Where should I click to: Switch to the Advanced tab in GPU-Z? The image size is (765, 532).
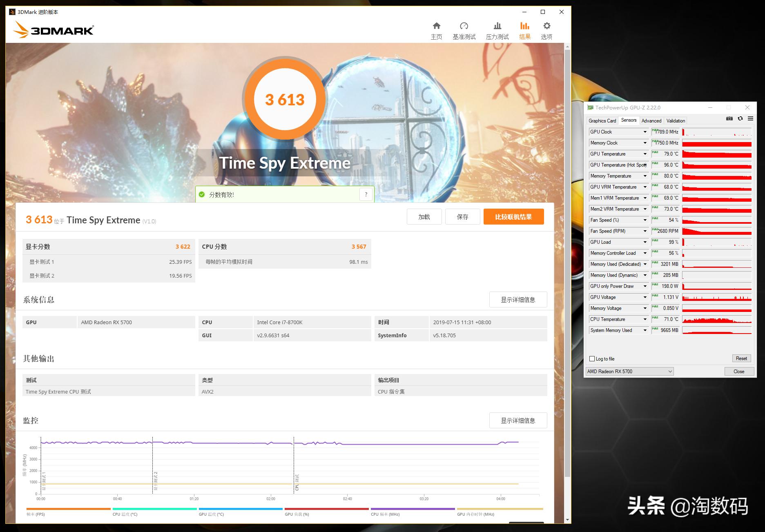pyautogui.click(x=651, y=120)
